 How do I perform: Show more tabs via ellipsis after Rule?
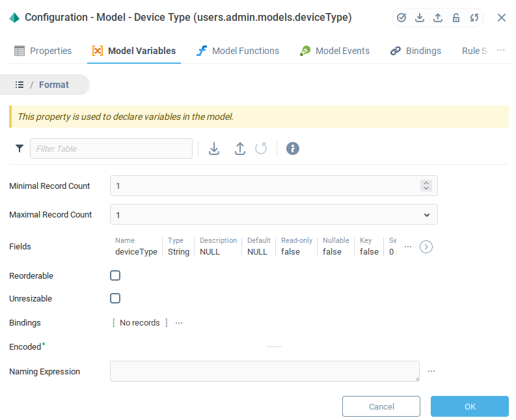[x=501, y=50]
